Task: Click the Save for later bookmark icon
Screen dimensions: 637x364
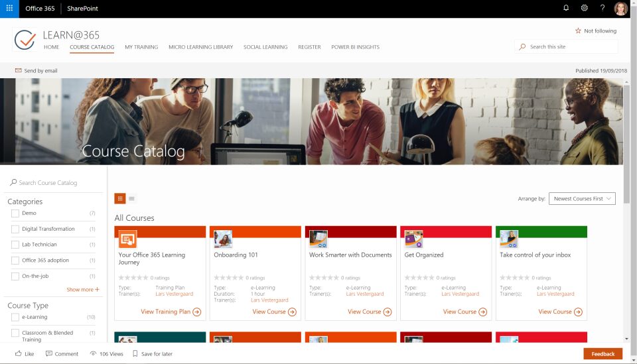Action: tap(135, 353)
